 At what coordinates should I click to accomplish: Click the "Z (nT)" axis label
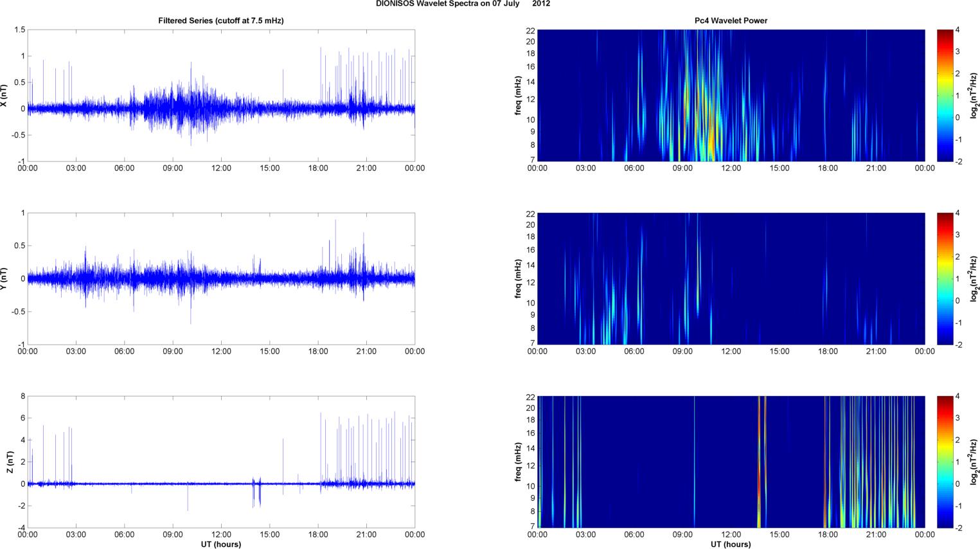[10, 462]
